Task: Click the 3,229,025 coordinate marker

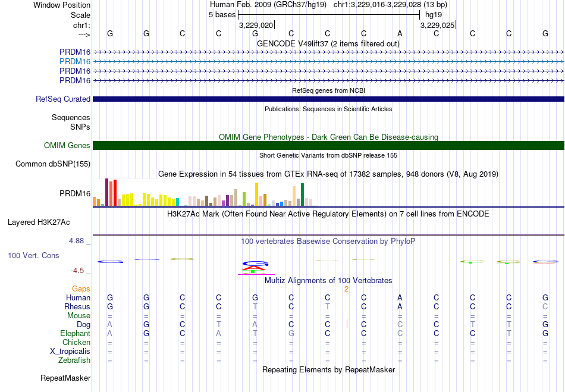Action: click(x=438, y=25)
